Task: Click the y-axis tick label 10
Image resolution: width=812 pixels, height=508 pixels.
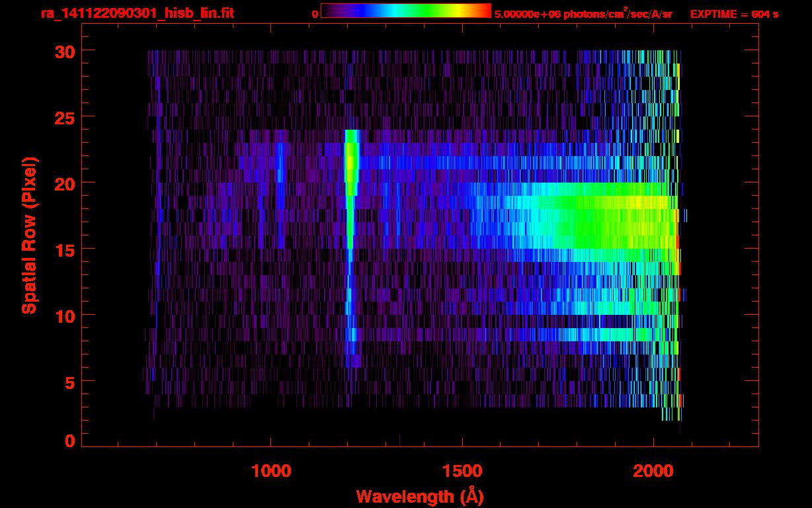Action: pyautogui.click(x=64, y=316)
